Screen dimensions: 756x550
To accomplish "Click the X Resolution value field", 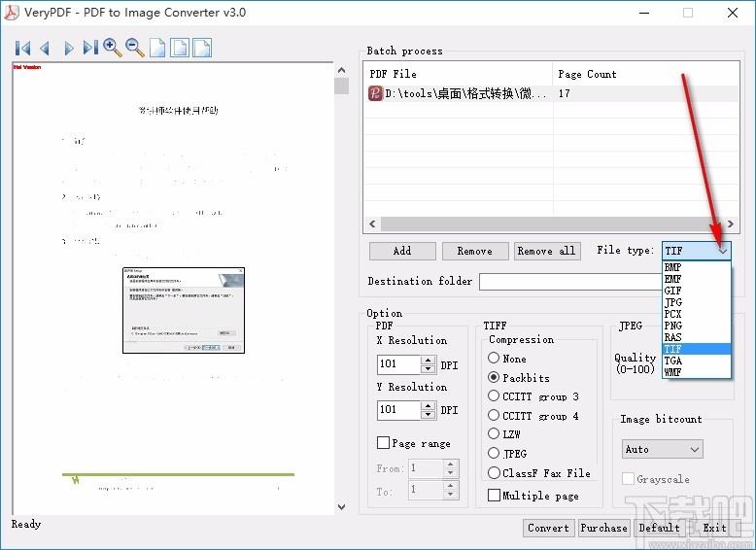I will tap(398, 364).
